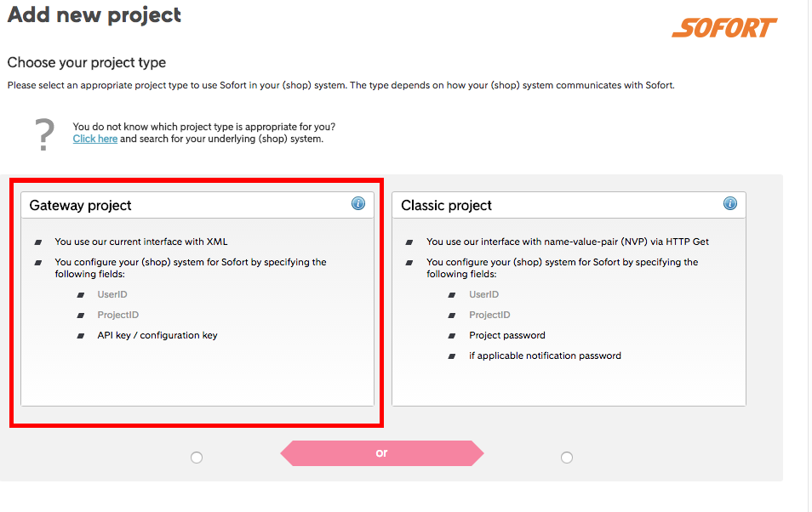Select the Classic project radio button

(x=567, y=458)
